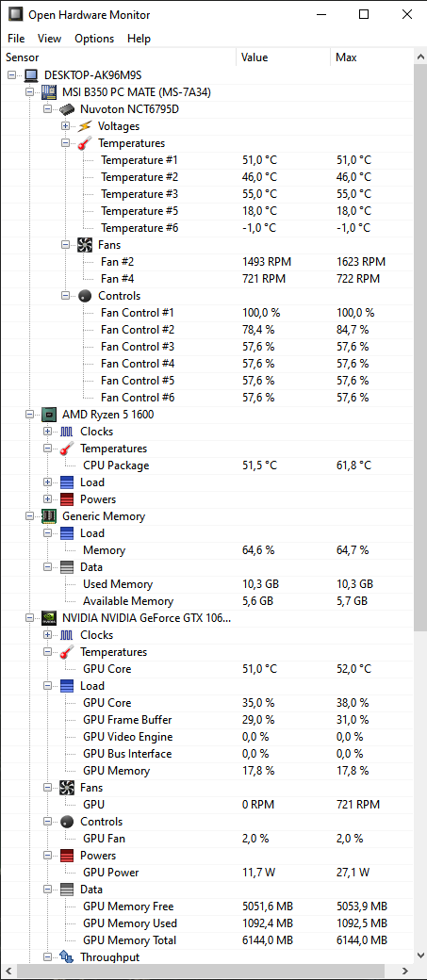Viewport: 427px width, 980px height.
Task: Expand the AMD Ryzen Powers node
Action: click(x=47, y=499)
